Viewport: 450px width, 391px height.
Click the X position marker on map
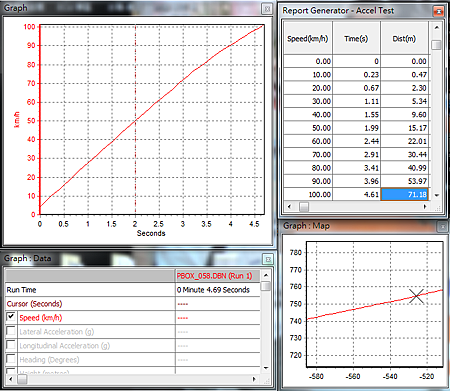coord(416,296)
